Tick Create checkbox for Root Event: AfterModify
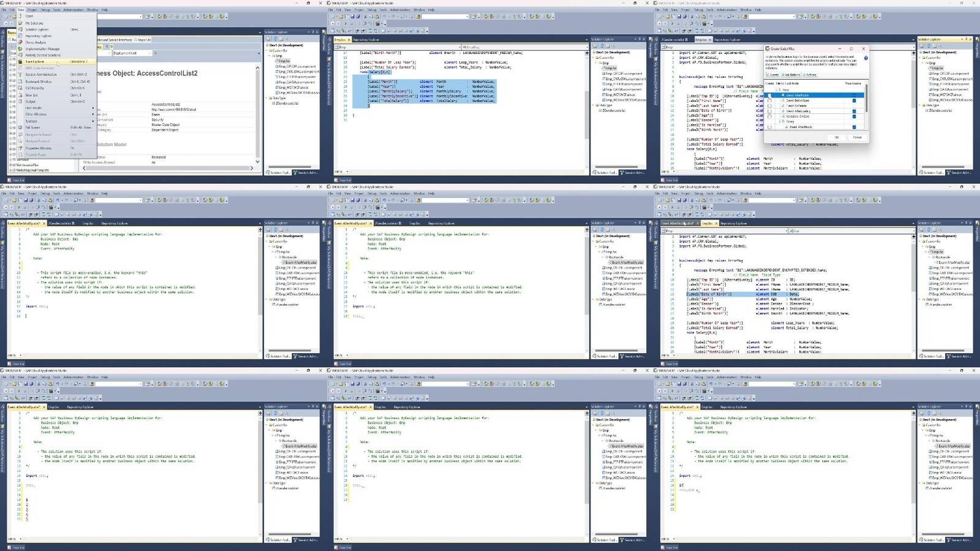Image resolution: width=980 pixels, height=551 pixels. click(x=769, y=96)
